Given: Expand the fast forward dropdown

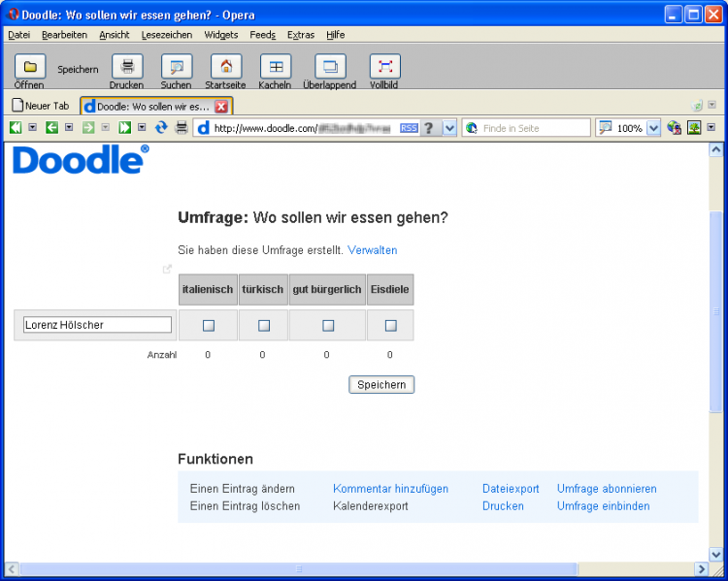Looking at the screenshot, I should [142, 127].
